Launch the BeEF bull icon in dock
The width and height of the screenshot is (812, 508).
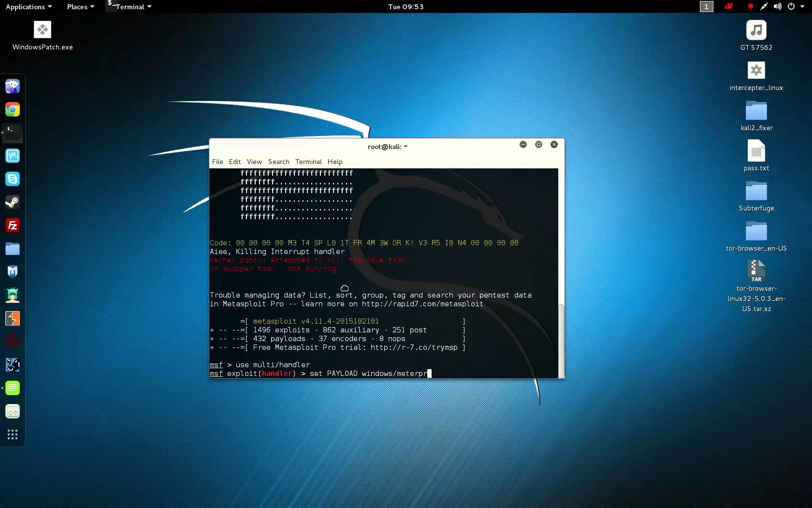(x=13, y=365)
